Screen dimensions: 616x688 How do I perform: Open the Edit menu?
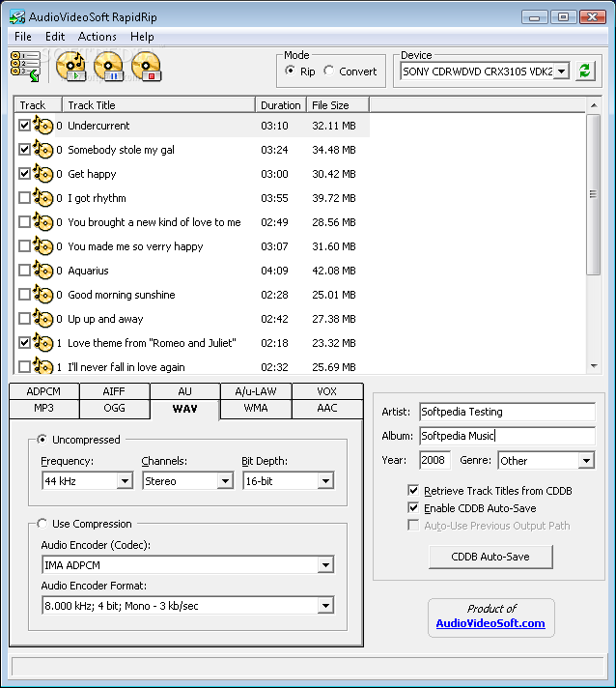coord(55,37)
